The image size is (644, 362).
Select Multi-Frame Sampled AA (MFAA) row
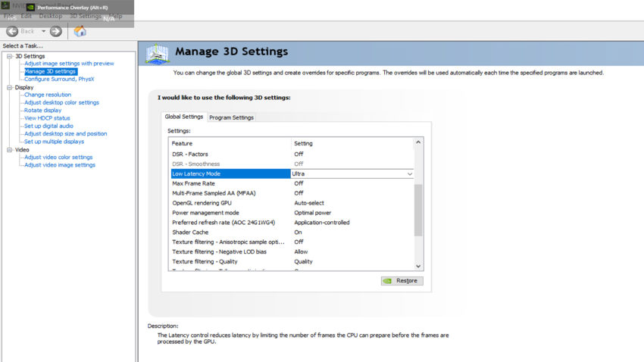(x=292, y=193)
